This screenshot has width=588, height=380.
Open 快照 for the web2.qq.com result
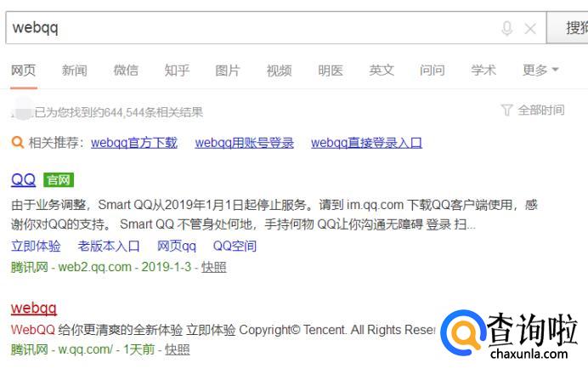click(214, 267)
